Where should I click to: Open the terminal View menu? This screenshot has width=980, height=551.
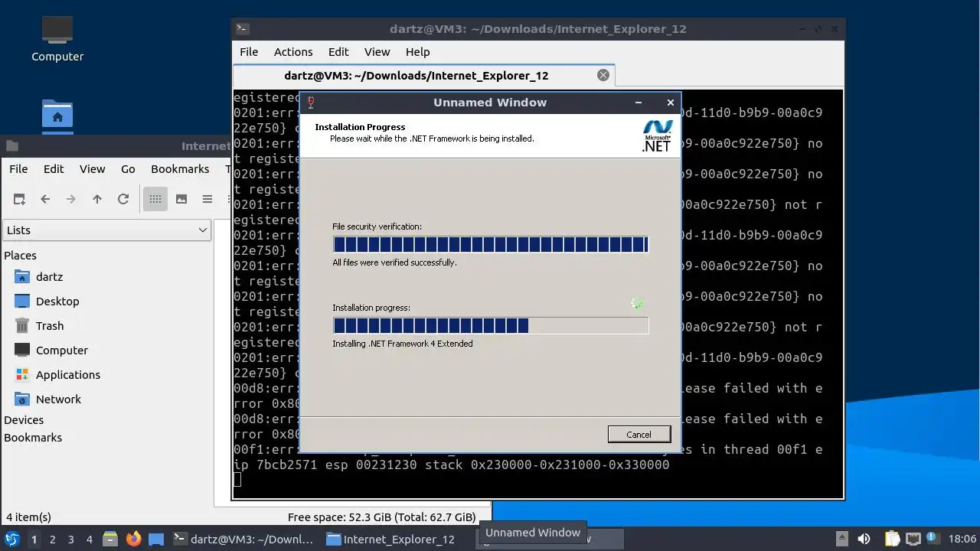(x=377, y=52)
